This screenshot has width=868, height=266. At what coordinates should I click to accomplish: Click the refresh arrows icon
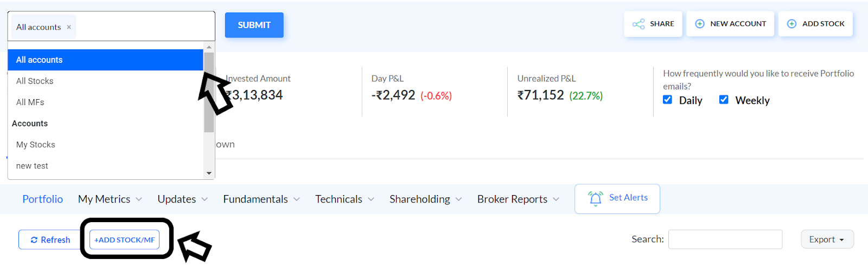pos(34,240)
